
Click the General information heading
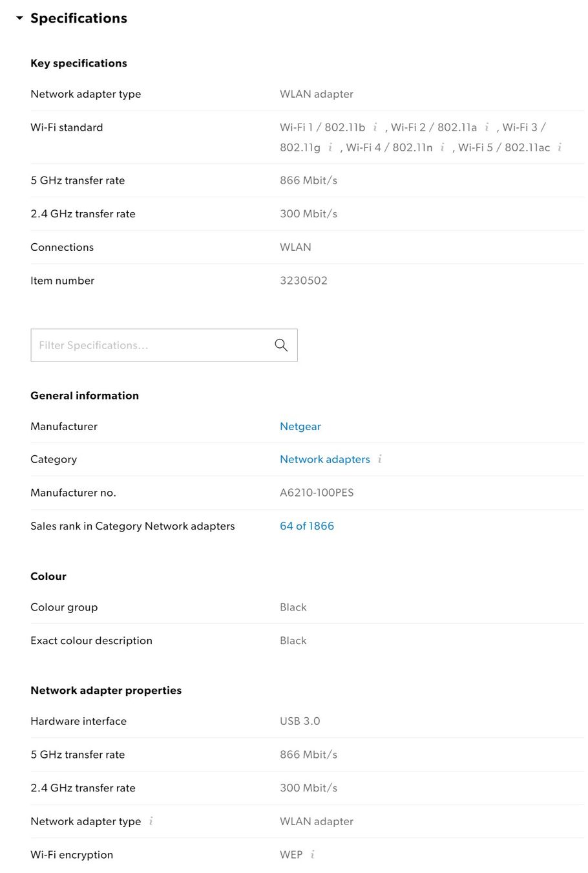(85, 396)
